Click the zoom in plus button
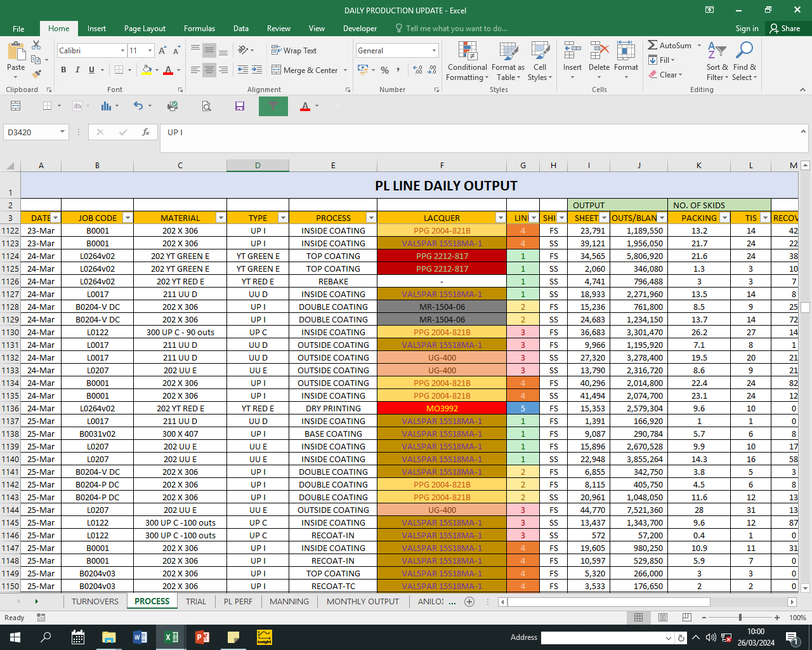This screenshot has width=812, height=650. pyautogui.click(x=777, y=618)
